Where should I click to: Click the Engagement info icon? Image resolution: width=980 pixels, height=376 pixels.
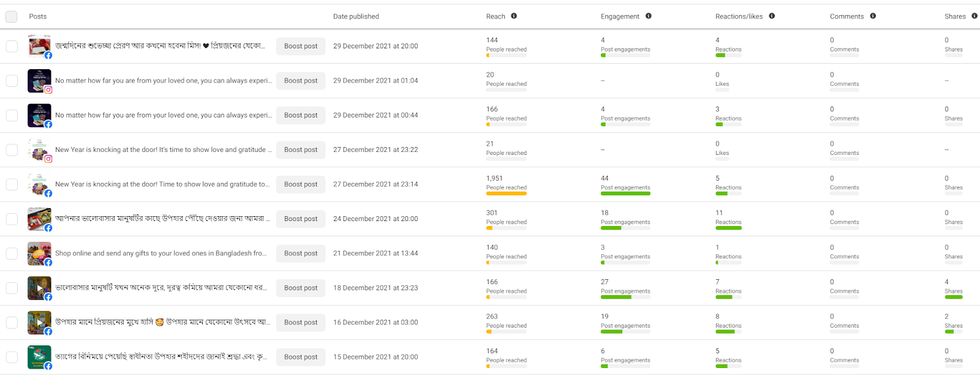point(649,16)
